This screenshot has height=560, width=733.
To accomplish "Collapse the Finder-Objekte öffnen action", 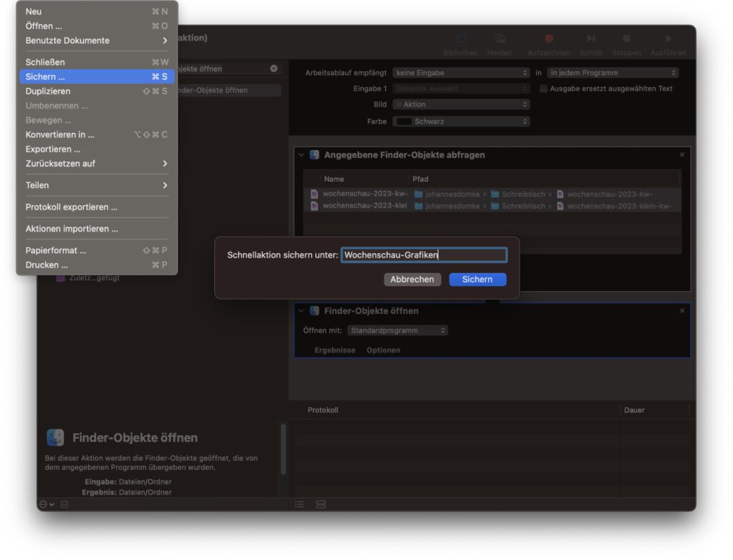I will coord(301,311).
